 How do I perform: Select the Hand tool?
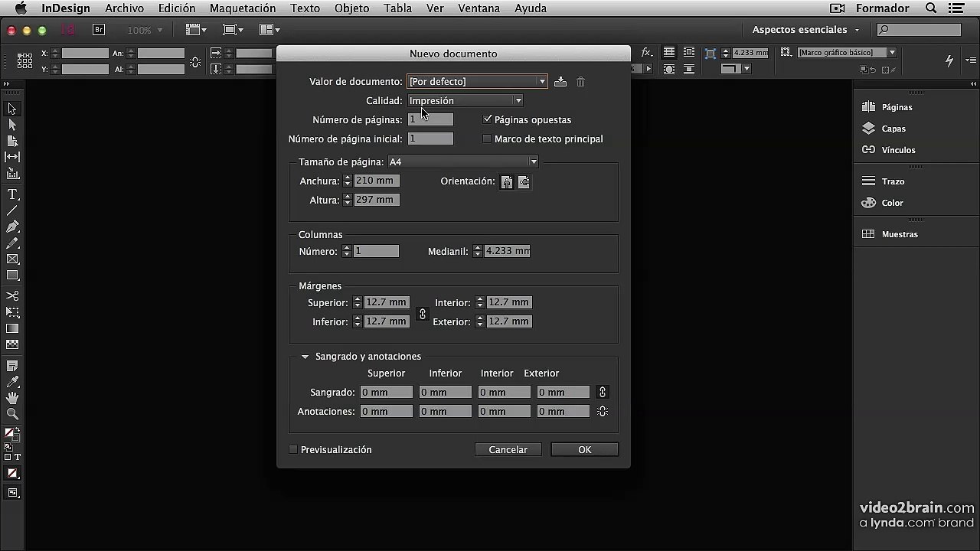coord(12,398)
